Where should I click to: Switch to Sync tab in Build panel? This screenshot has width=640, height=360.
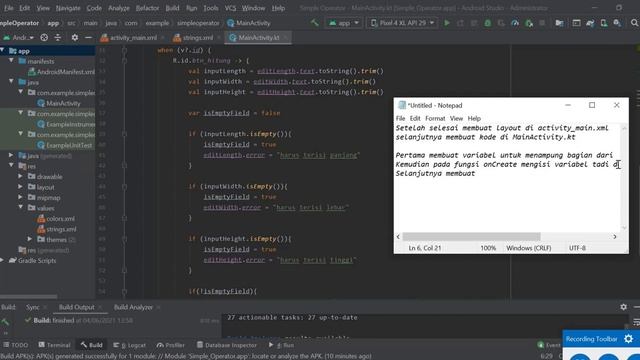click(33, 307)
